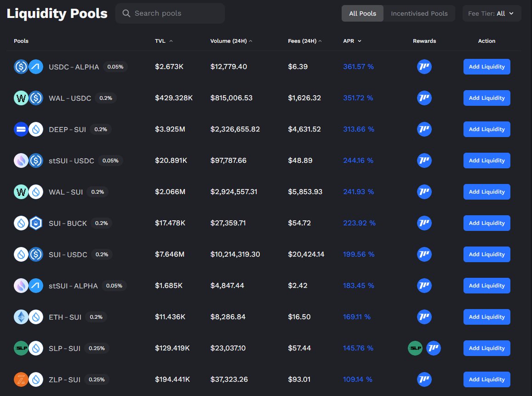Focus the Search pools field
532x396 pixels.
click(x=170, y=13)
